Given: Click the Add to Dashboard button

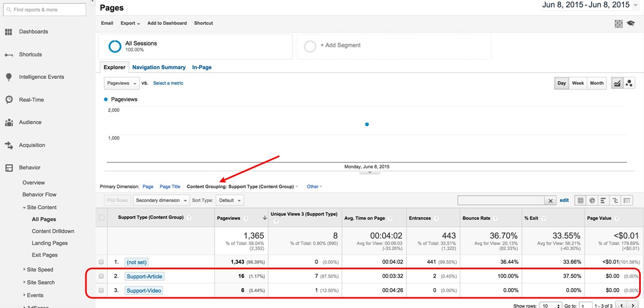Looking at the screenshot, I should pos(167,23).
